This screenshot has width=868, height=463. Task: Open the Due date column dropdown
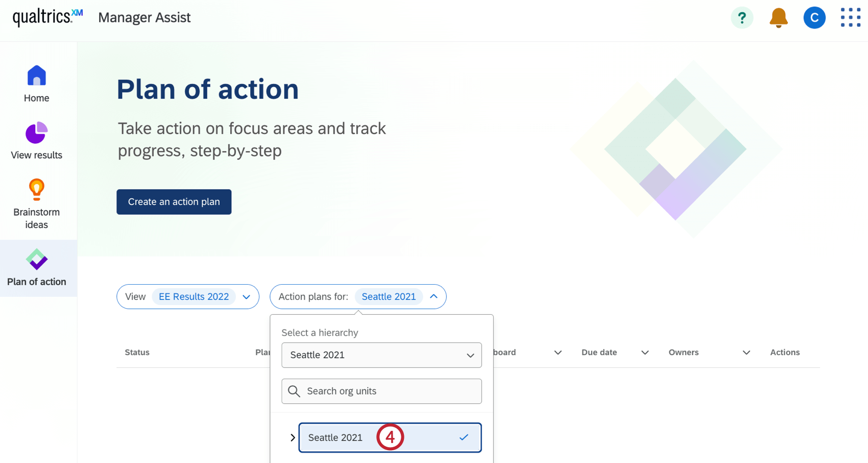[644, 352]
